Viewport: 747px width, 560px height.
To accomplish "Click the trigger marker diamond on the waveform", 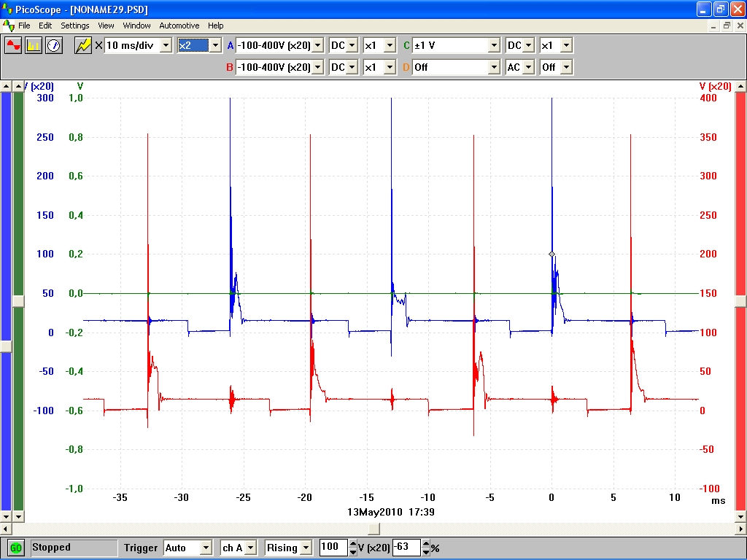I will tap(551, 254).
